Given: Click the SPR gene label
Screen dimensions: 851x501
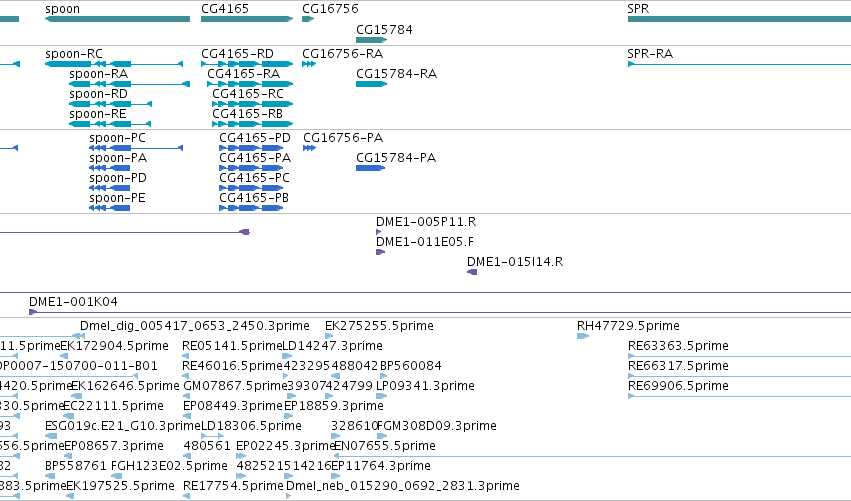Looking at the screenshot, I should click(x=638, y=9).
